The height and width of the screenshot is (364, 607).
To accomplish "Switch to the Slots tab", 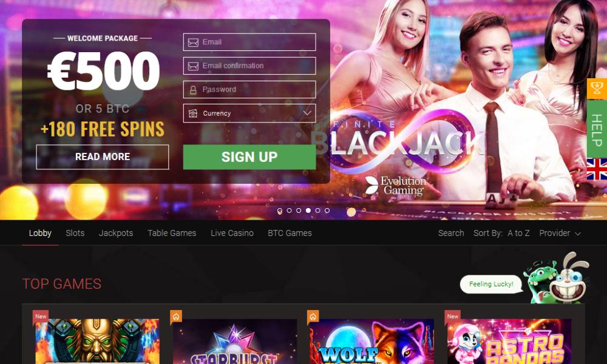I will coord(75,233).
